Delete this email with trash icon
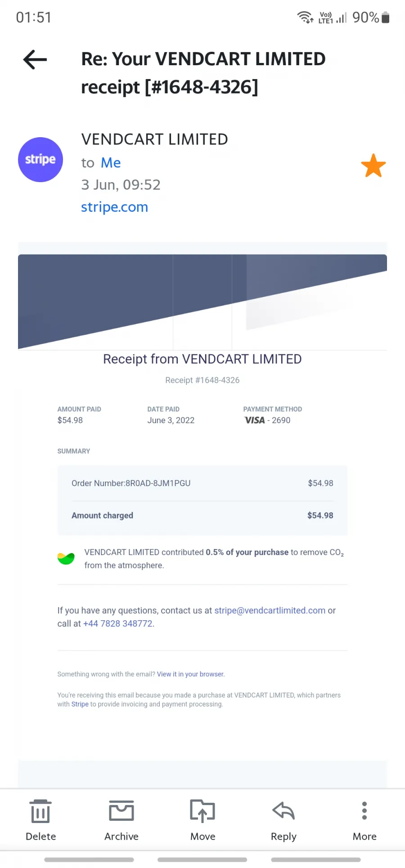This screenshot has height=868, width=405. click(x=40, y=820)
